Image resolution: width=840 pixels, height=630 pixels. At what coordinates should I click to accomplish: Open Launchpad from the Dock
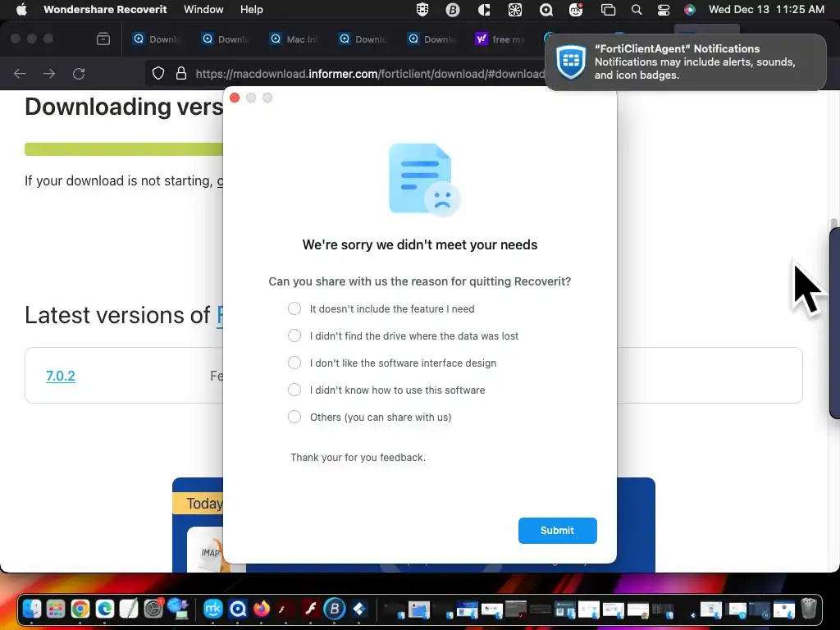point(56,609)
